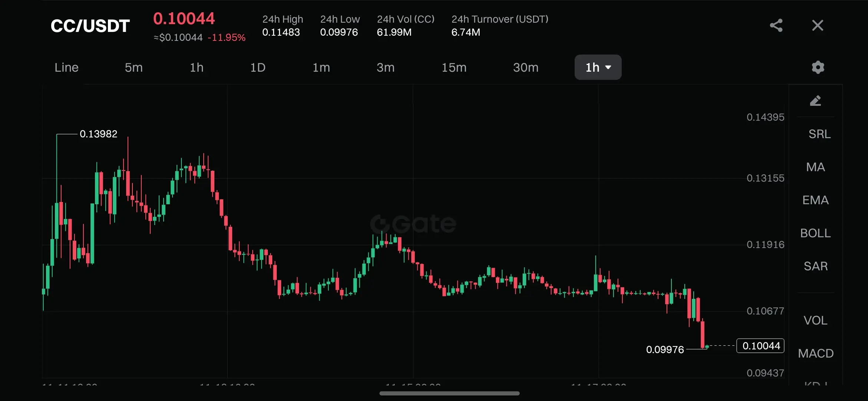Viewport: 868px width, 401px height.
Task: Select the 1D interval tab
Action: [258, 67]
